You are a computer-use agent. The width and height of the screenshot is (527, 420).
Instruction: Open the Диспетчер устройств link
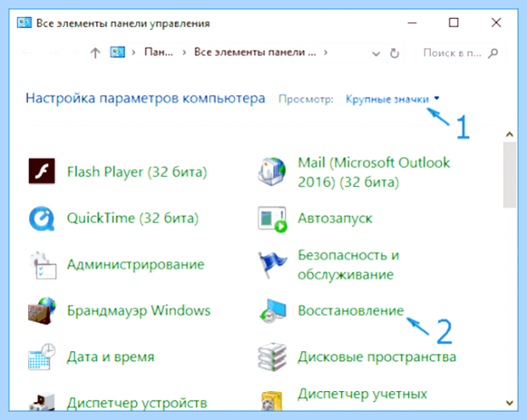click(137, 403)
